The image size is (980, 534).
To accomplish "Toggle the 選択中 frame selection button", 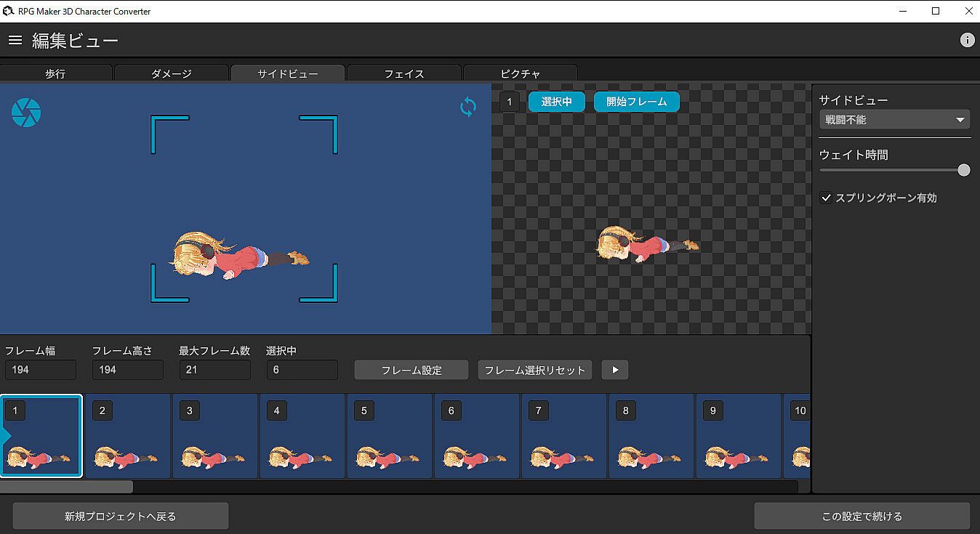I will tap(556, 102).
